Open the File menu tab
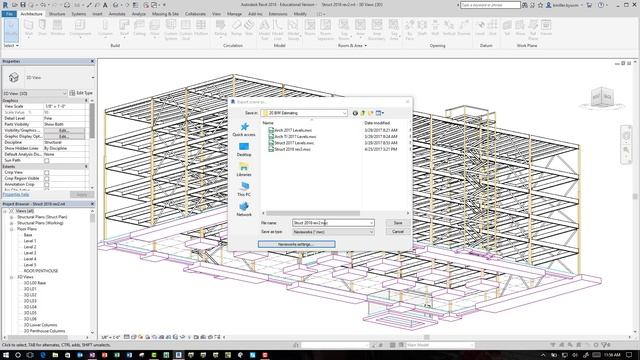 tap(9, 14)
